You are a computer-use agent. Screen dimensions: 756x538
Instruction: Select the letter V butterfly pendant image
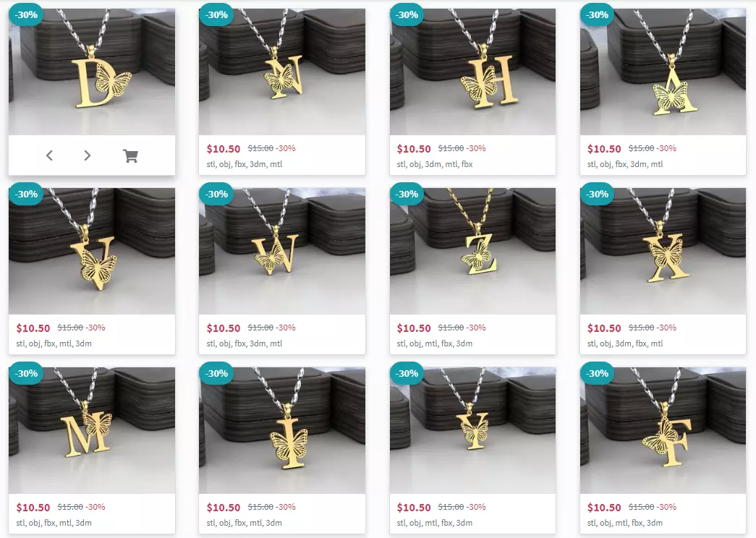[92, 251]
